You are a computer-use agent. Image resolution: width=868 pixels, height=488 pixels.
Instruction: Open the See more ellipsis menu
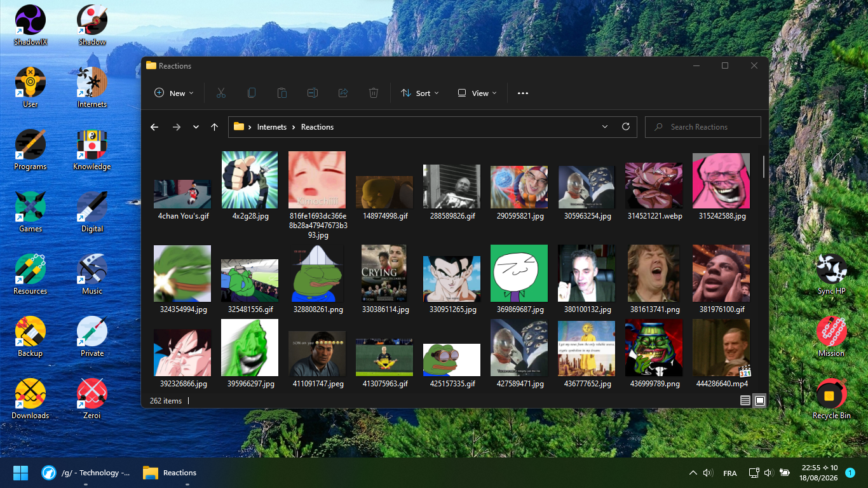click(x=523, y=93)
